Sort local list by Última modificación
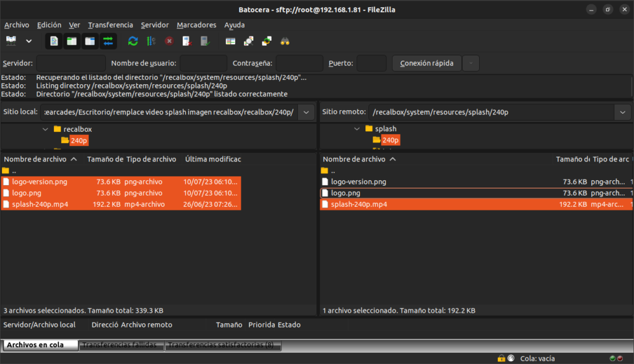Image resolution: width=634 pixels, height=364 pixels. coord(213,159)
